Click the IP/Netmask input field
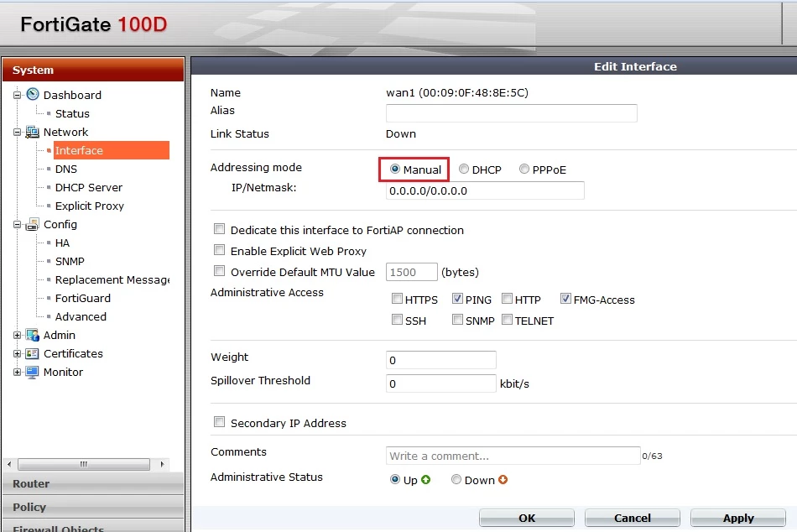 485,190
